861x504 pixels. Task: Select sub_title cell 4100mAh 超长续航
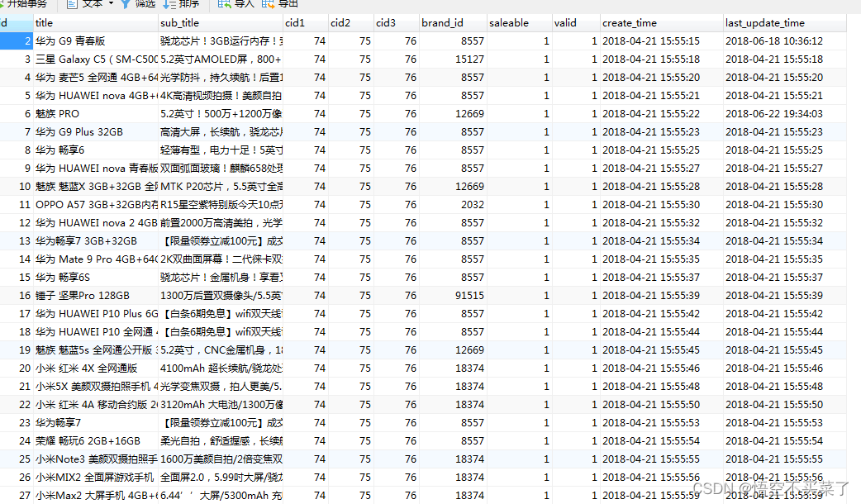pos(221,368)
